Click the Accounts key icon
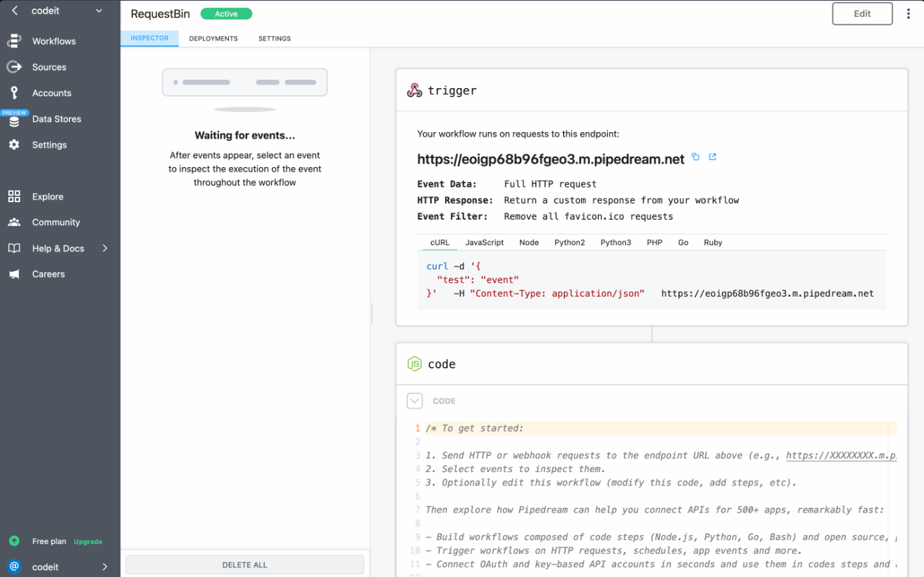Screen dimensions: 924x577 [14, 93]
